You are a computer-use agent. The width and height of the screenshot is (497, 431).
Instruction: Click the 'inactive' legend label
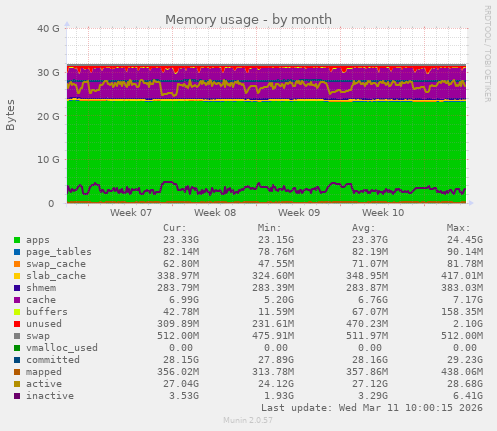[50, 396]
